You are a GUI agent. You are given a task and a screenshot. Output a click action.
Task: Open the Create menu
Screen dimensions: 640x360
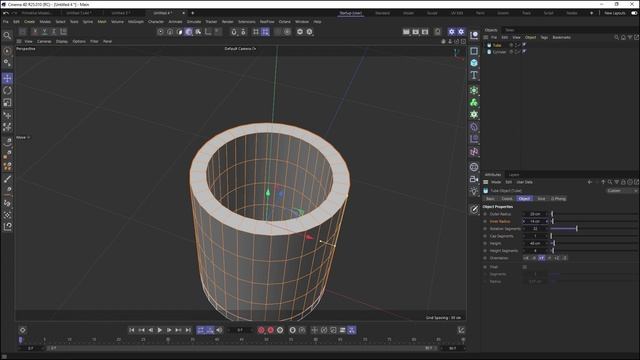(x=29, y=22)
